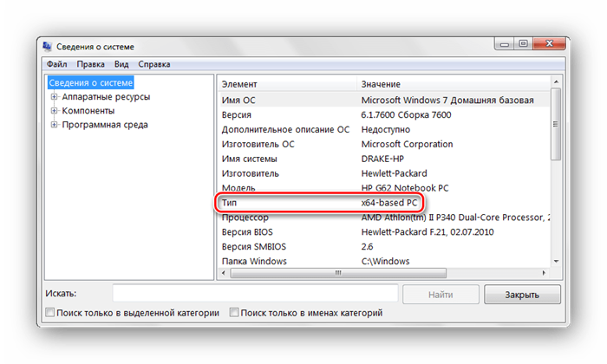Image resolution: width=607 pixels, height=364 pixels.
Task: Select Программная среда tree label
Action: pos(105,125)
